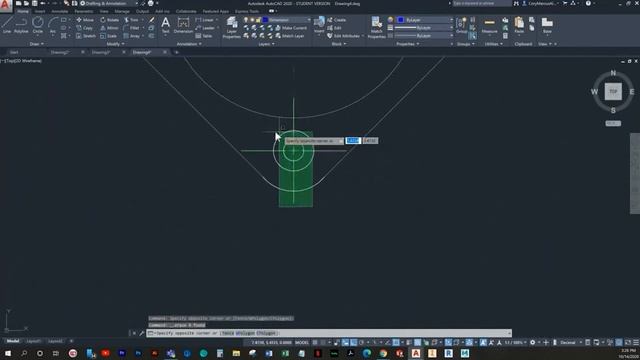The image size is (640, 360).
Task: Open the Manage ribbon tab
Action: (122, 11)
